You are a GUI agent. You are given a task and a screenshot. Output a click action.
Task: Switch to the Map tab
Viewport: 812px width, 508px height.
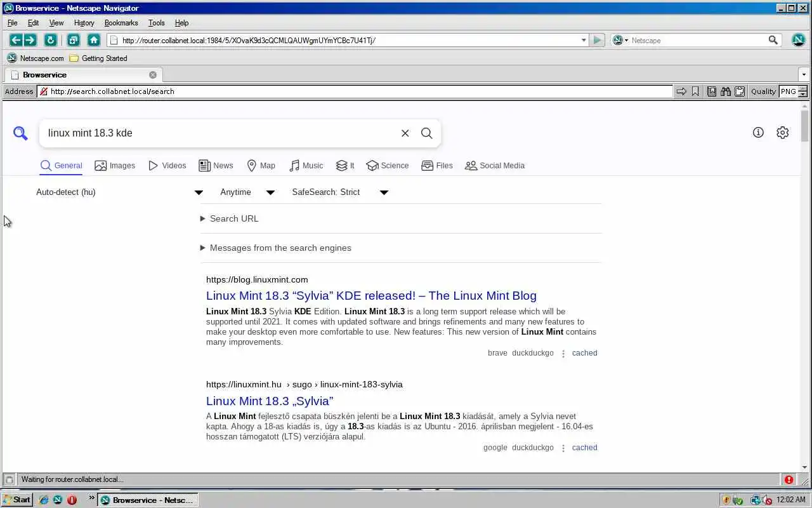(x=261, y=166)
